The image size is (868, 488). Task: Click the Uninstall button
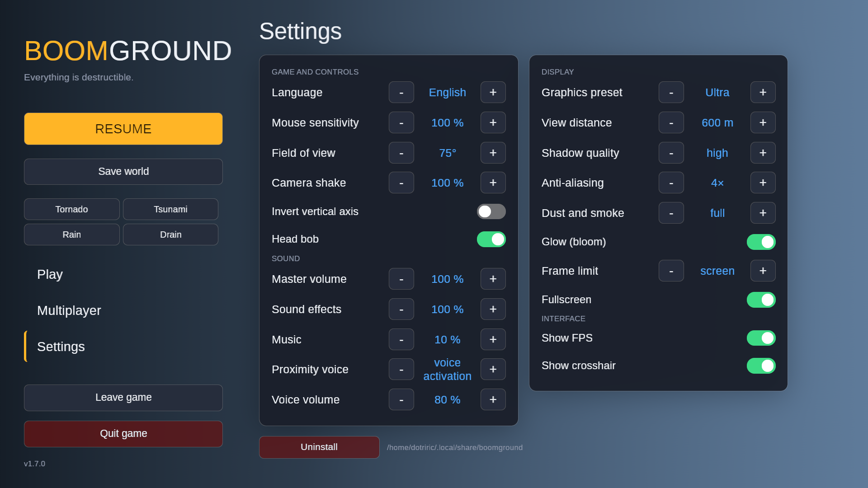point(319,447)
